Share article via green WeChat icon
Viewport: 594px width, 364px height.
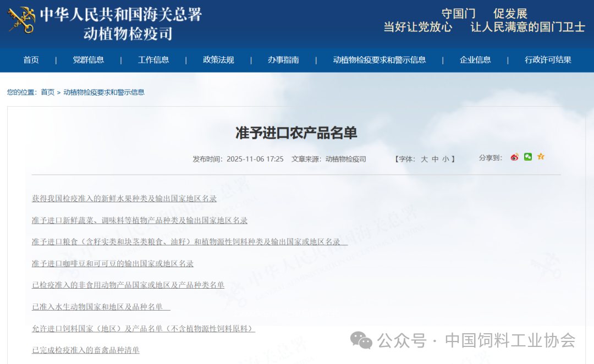528,157
